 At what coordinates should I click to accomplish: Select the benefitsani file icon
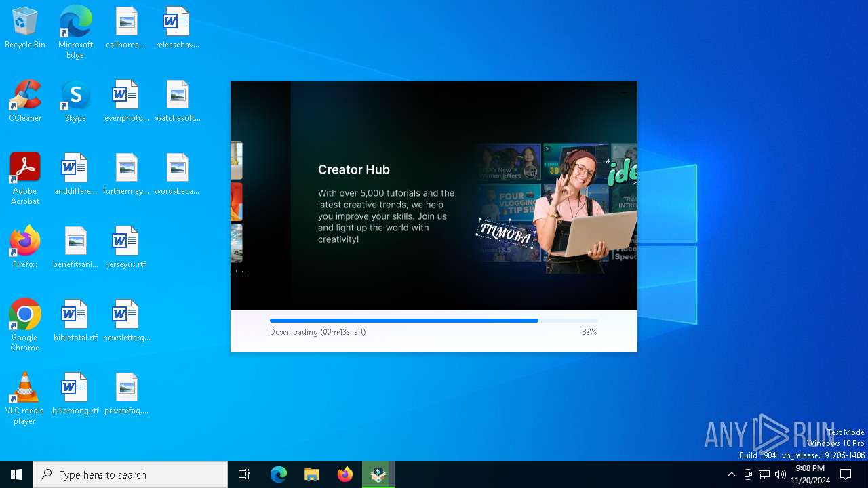75,247
